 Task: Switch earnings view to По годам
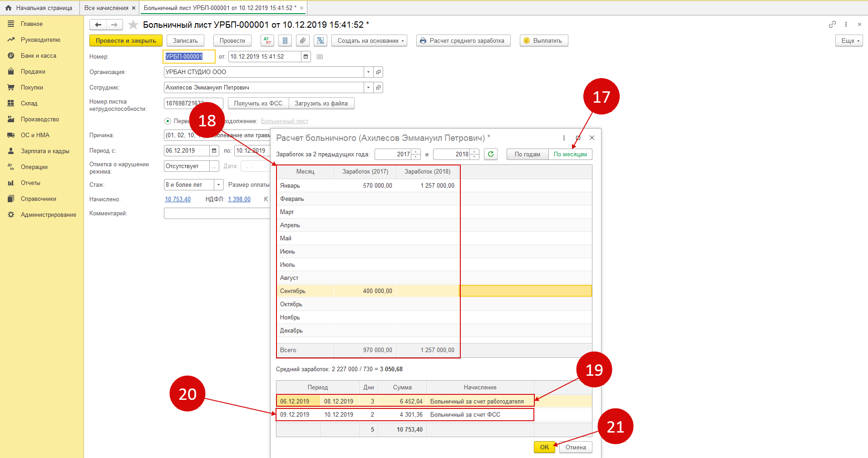pyautogui.click(x=527, y=154)
